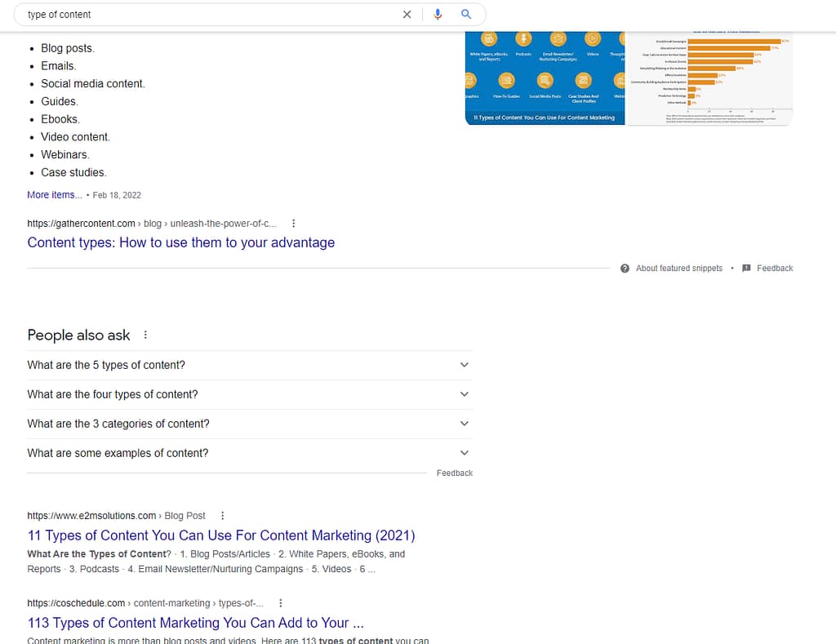This screenshot has height=644, width=836.
Task: Click the 'Emails.' list item
Action: [x=59, y=65]
